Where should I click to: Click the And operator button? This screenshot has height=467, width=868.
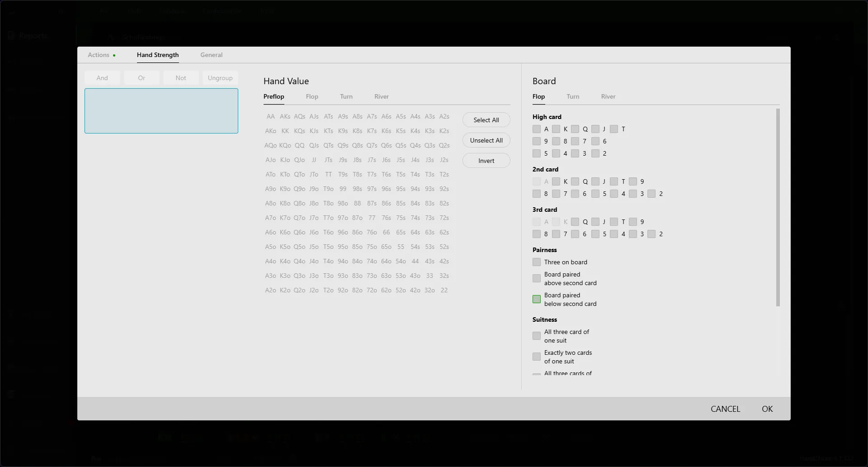102,78
